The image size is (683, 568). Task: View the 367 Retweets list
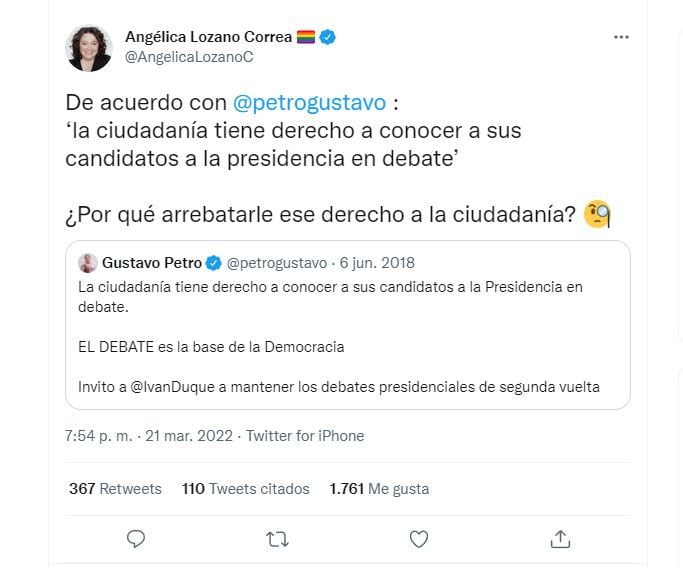[115, 489]
